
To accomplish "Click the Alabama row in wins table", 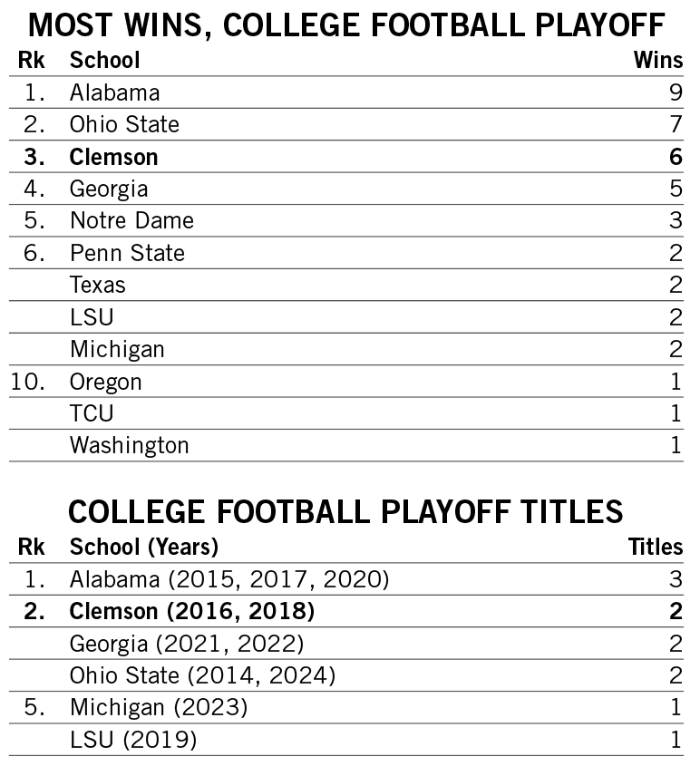I will click(115, 92).
